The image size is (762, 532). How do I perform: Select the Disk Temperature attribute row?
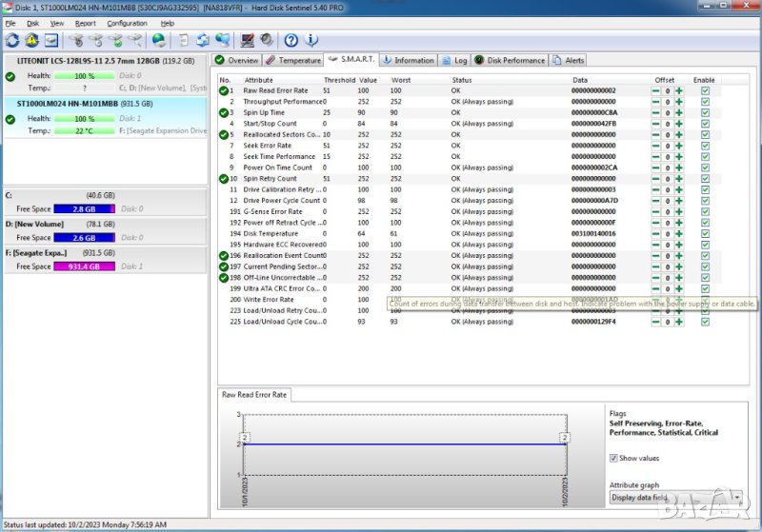pos(271,233)
